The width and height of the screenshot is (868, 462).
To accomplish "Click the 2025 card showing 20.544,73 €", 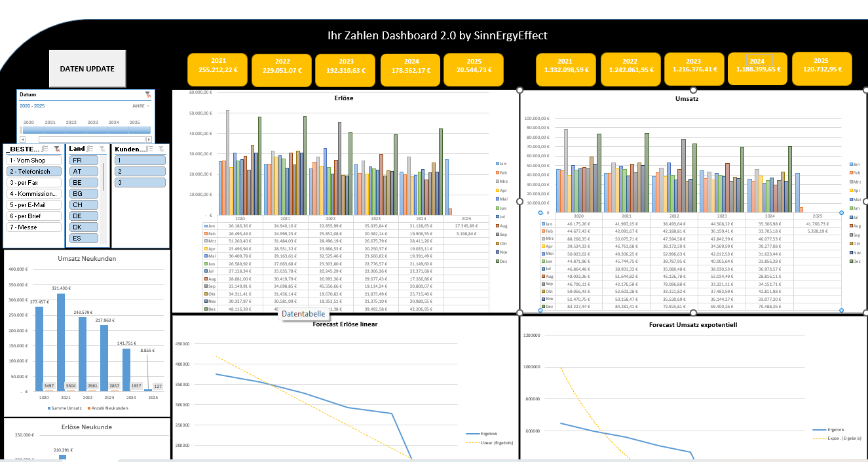I will coord(474,69).
